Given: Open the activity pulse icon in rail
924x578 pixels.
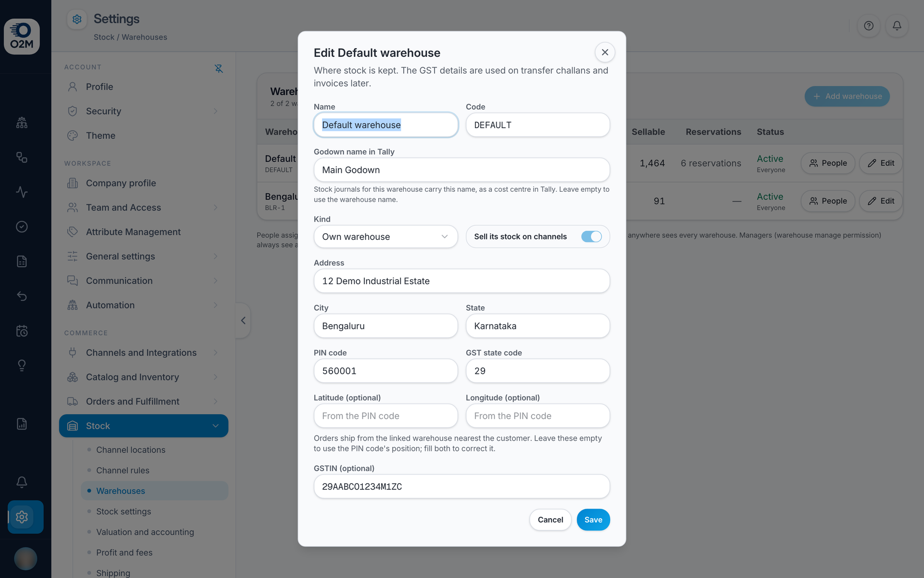Looking at the screenshot, I should pyautogui.click(x=22, y=192).
